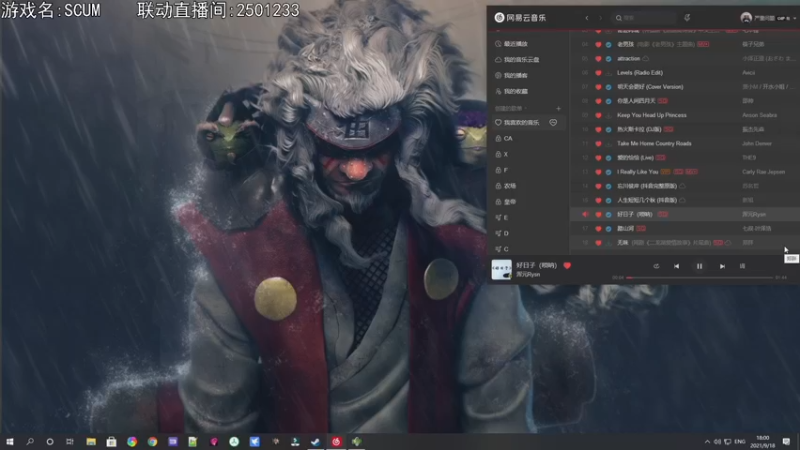The image size is (800, 450).
Task: Click the search box in NetEase Music
Action: click(644, 18)
